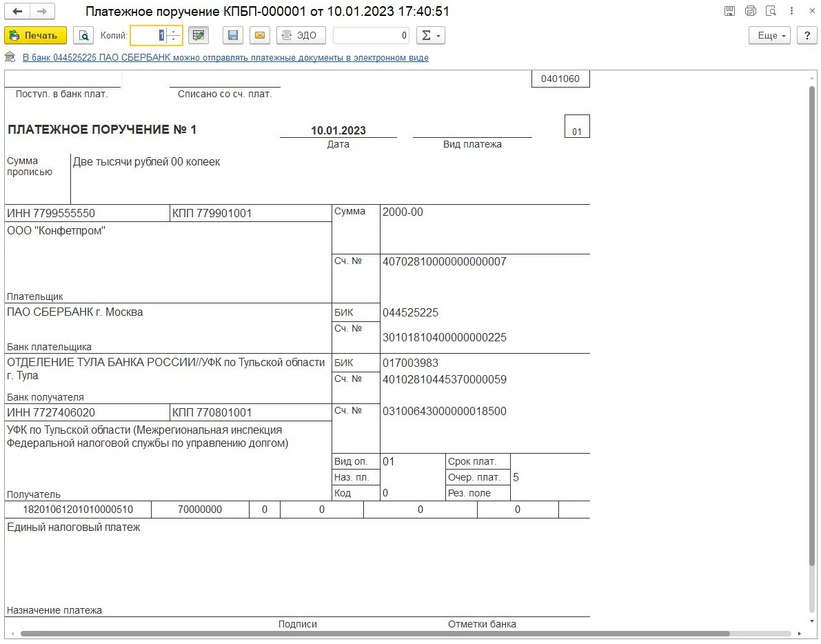Select payer bank БИК 044525225
The image size is (821, 644).
(411, 312)
